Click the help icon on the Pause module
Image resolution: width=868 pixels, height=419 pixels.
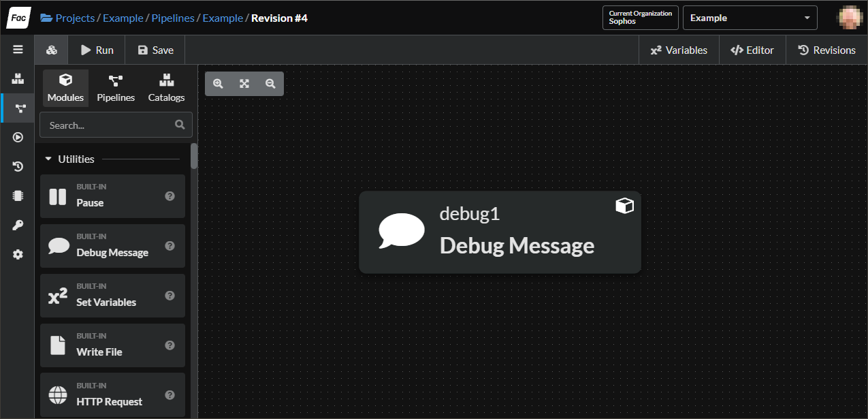point(170,196)
